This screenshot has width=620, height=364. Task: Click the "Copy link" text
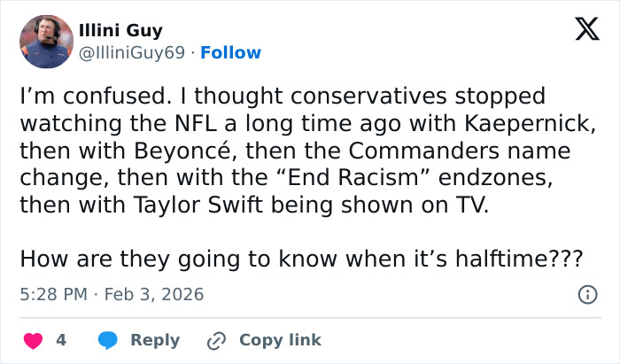click(280, 340)
